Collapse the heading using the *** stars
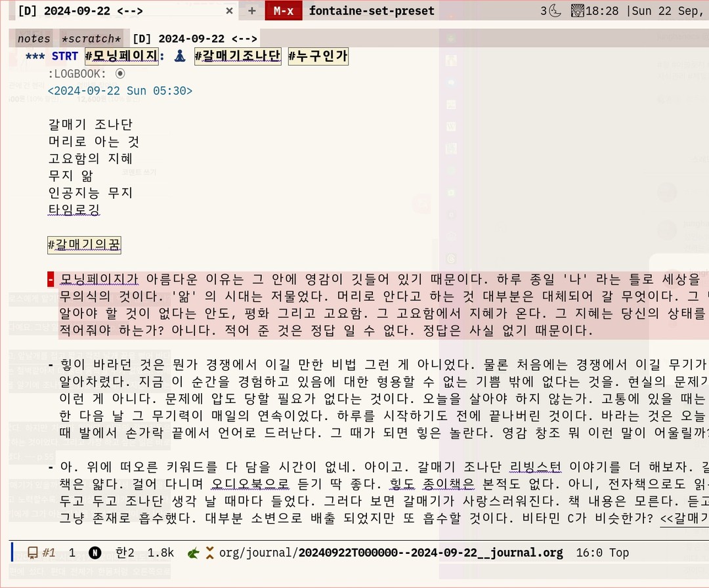Image resolution: width=709 pixels, height=588 pixels. [x=35, y=56]
